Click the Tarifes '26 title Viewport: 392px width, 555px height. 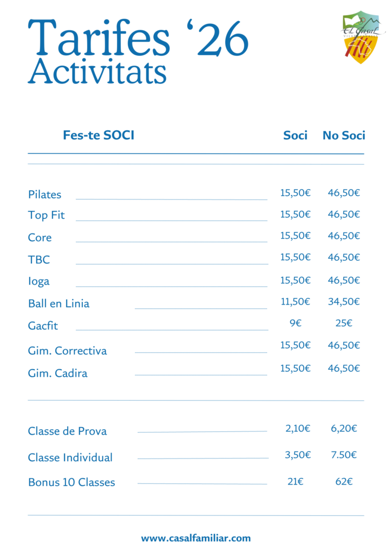[x=138, y=38]
